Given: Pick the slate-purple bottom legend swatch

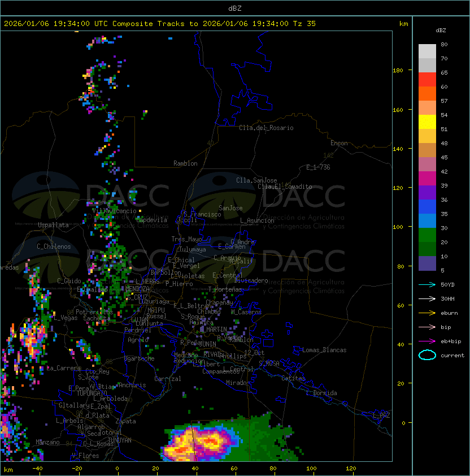Looking at the screenshot, I should click(427, 263).
